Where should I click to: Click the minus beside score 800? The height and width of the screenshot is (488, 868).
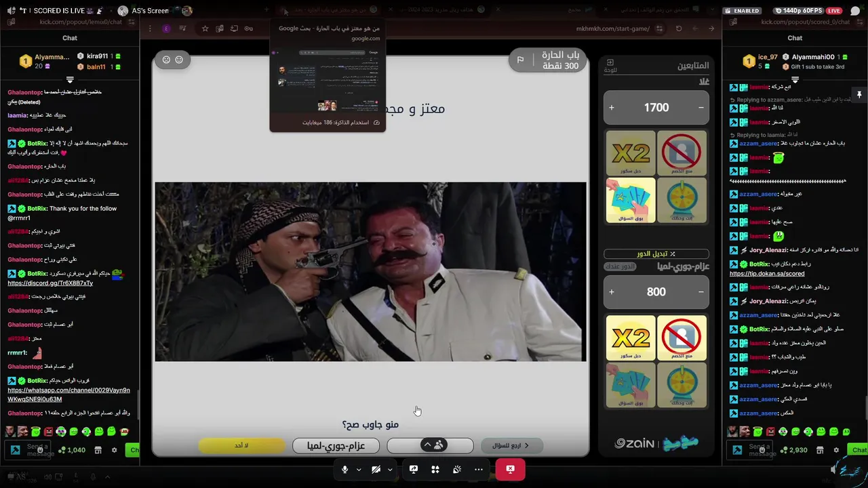coord(701,292)
